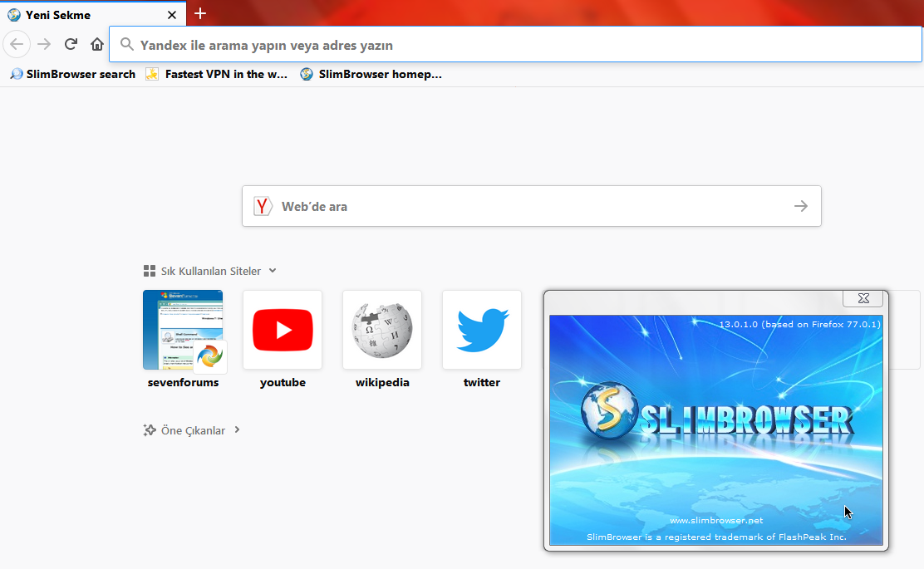Click the Öne Çıkanlar sparkle icon
The width and height of the screenshot is (924, 569).
click(x=150, y=430)
